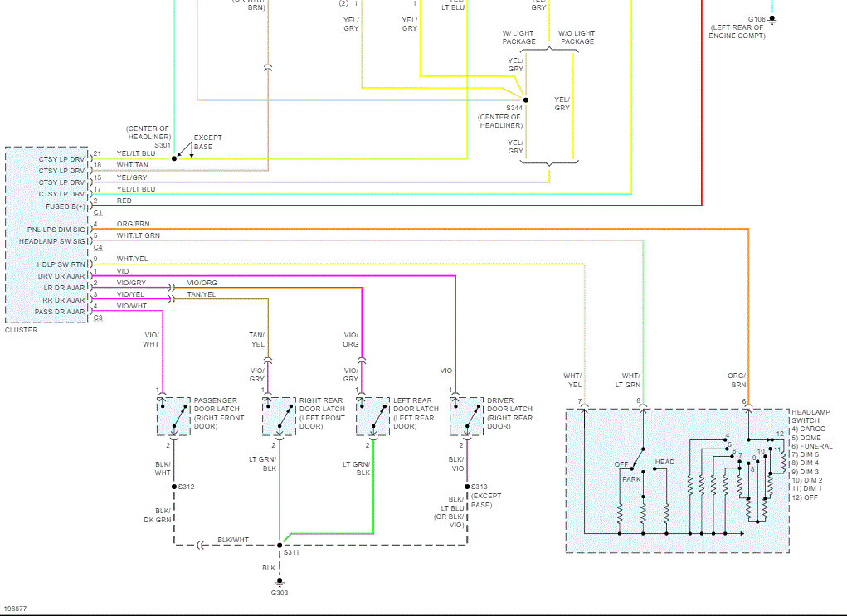Click the horizontal TAN/YEL wire label
Screen dimensions: 847x616
point(201,295)
